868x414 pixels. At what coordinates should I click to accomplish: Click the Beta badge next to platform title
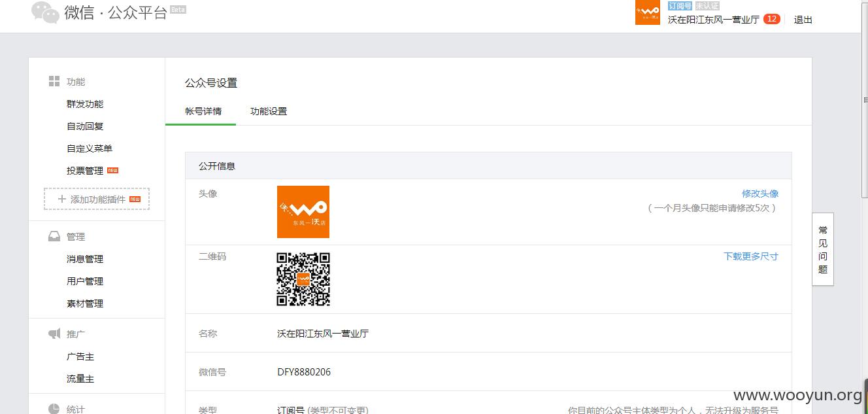coord(178,10)
